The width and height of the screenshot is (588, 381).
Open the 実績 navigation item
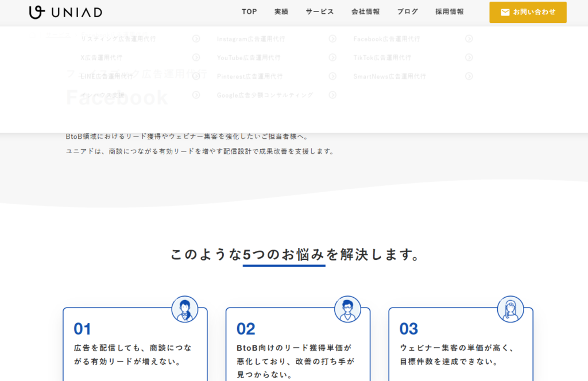coord(281,11)
